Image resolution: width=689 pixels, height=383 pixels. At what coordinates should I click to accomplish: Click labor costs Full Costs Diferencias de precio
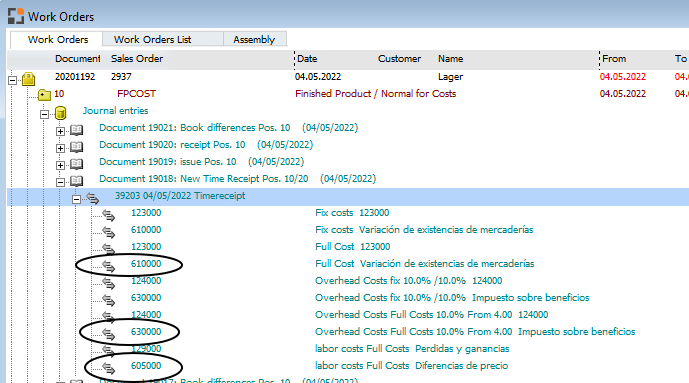click(x=411, y=366)
